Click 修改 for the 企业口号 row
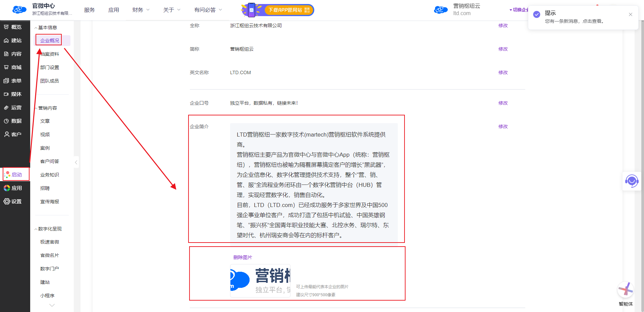 [503, 103]
